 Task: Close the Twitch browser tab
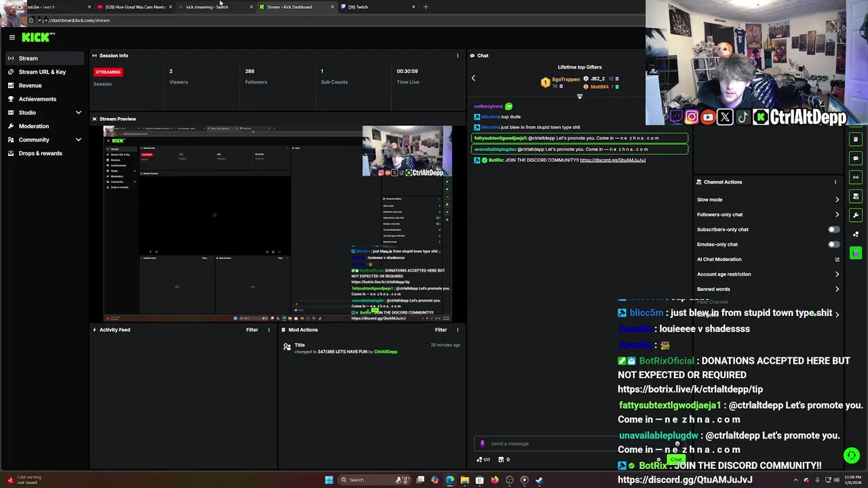point(413,7)
